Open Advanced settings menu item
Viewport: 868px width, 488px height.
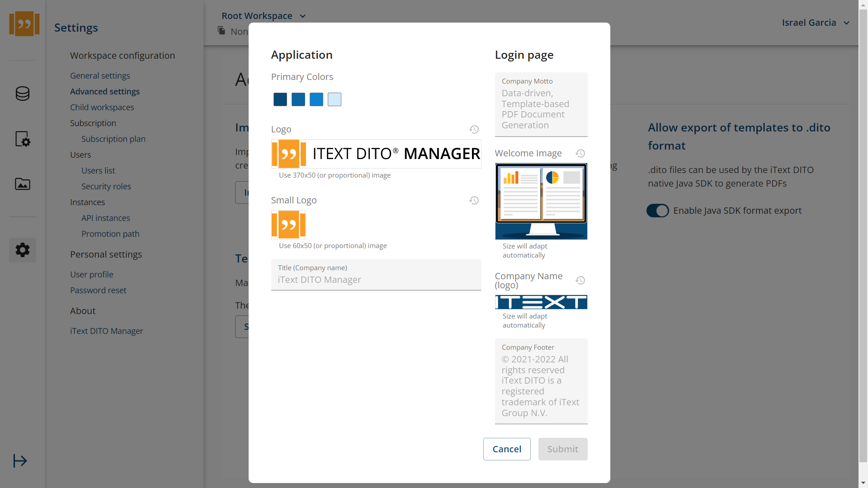(x=105, y=91)
